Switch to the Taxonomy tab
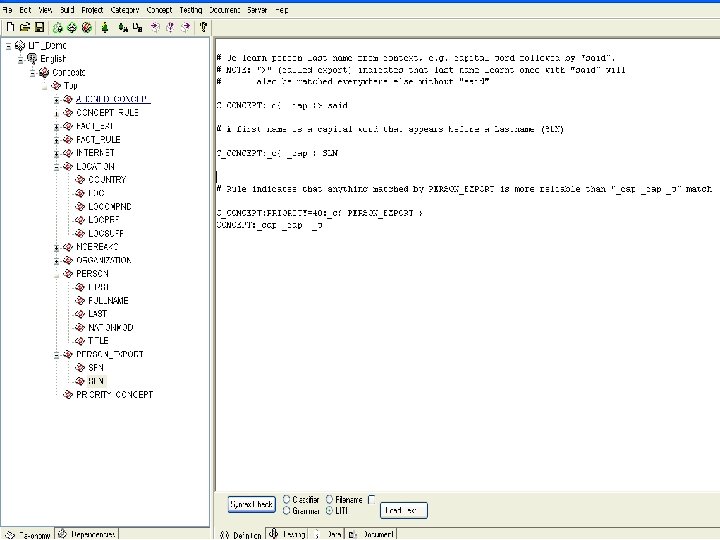The height and width of the screenshot is (540, 720). click(28, 534)
